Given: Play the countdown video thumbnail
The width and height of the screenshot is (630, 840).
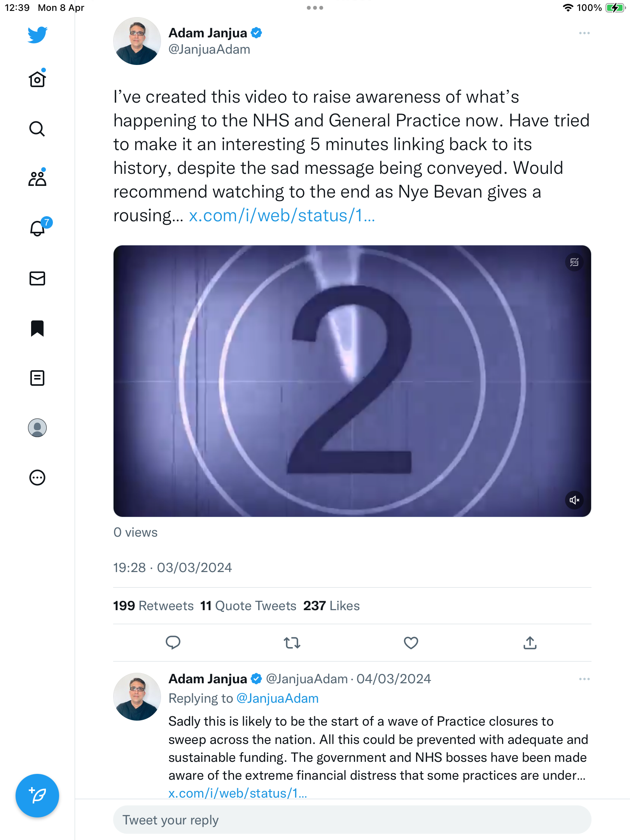Looking at the screenshot, I should (x=352, y=381).
